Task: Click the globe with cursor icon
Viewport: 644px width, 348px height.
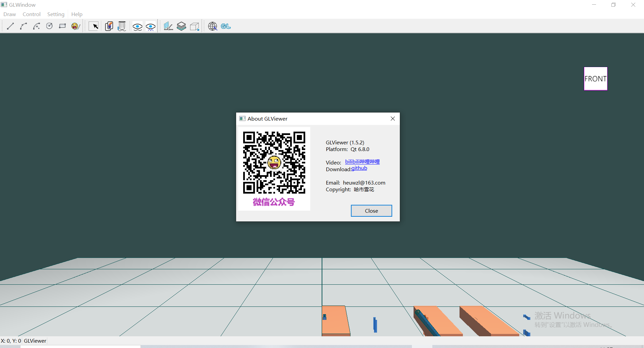Action: coord(213,26)
